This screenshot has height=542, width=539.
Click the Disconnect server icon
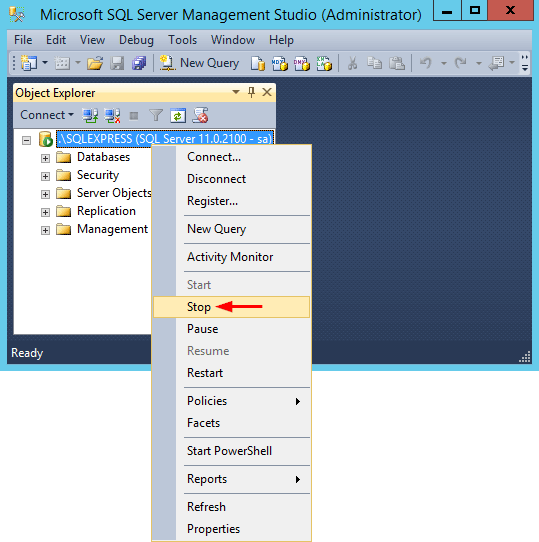pos(112,115)
